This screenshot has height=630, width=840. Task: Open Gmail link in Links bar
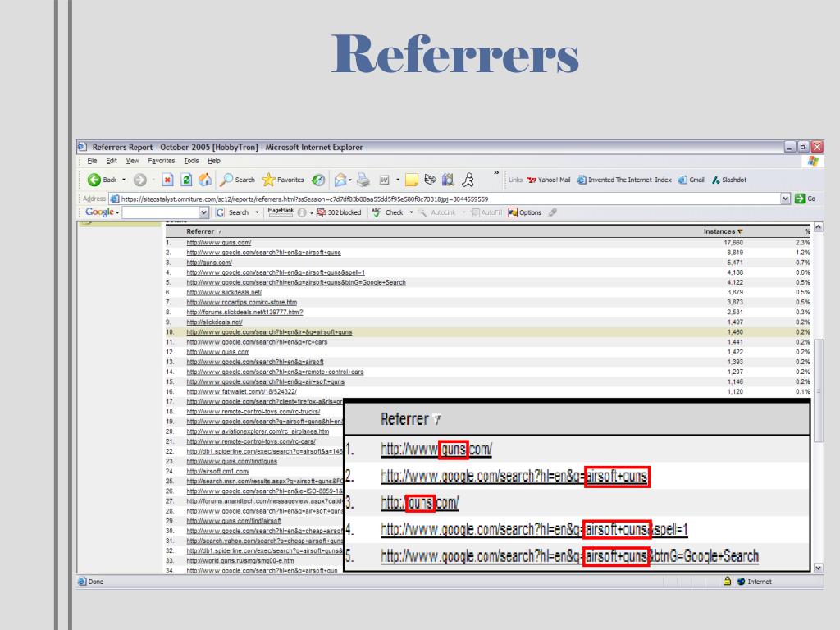[x=691, y=180]
